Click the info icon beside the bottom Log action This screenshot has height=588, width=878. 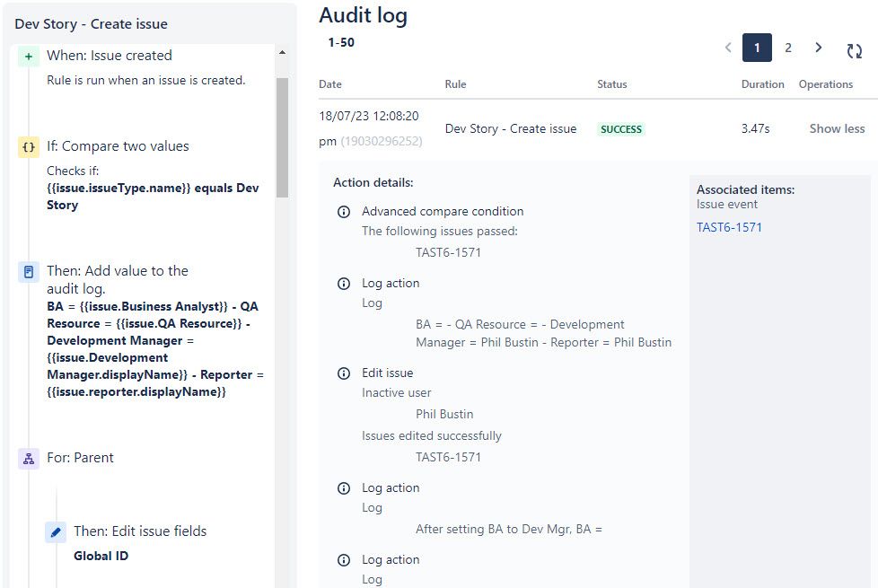[x=344, y=559]
